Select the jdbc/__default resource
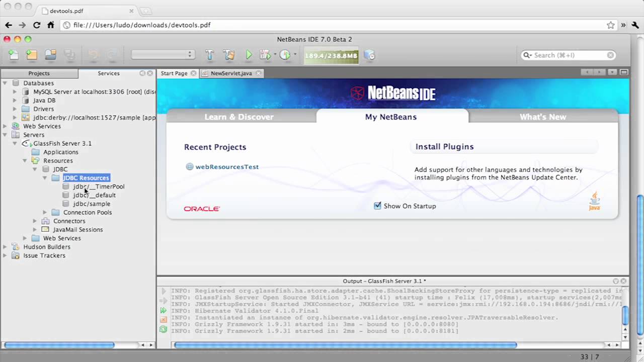The height and width of the screenshot is (362, 644). pyautogui.click(x=94, y=195)
